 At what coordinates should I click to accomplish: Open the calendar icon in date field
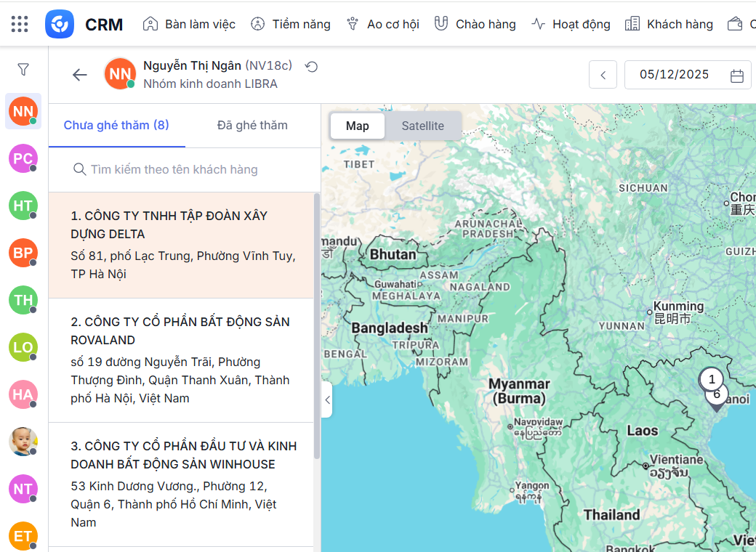pos(736,76)
